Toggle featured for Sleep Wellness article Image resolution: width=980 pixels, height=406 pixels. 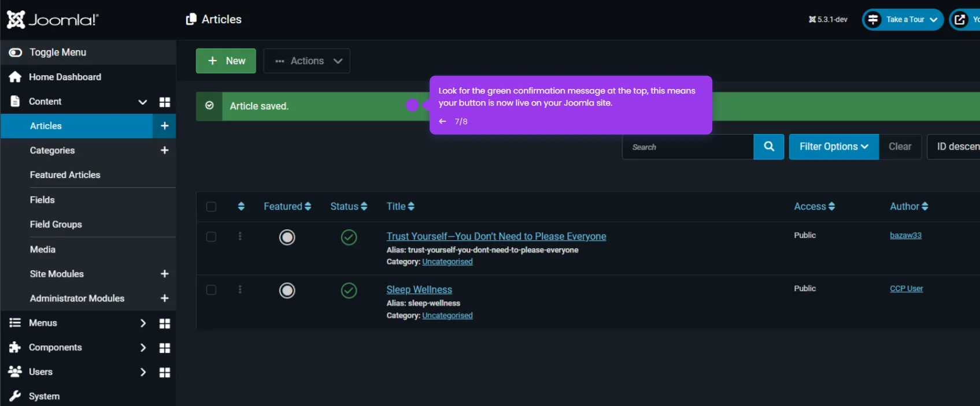(x=287, y=290)
